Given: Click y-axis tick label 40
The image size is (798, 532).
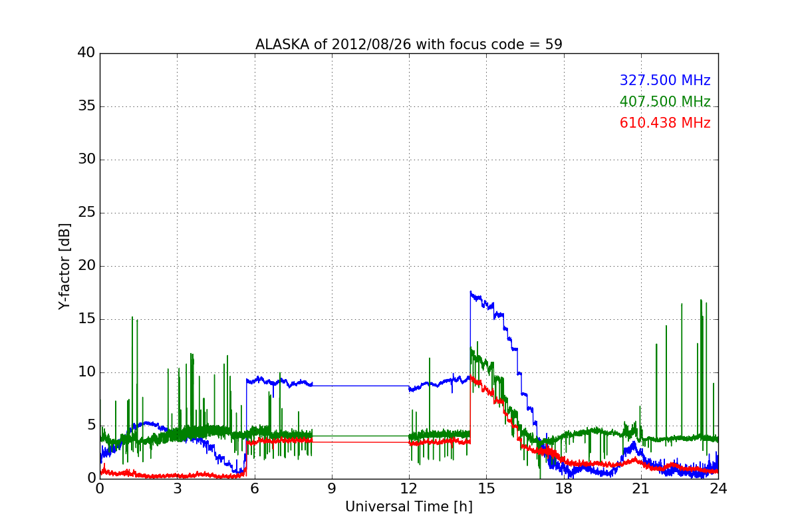Looking at the screenshot, I should pyautogui.click(x=86, y=53).
